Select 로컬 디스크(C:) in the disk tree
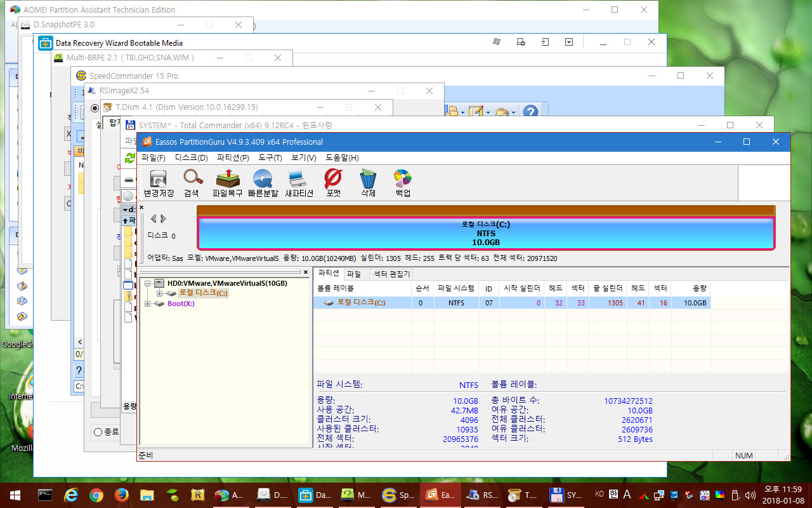812x508 pixels. pyautogui.click(x=203, y=293)
